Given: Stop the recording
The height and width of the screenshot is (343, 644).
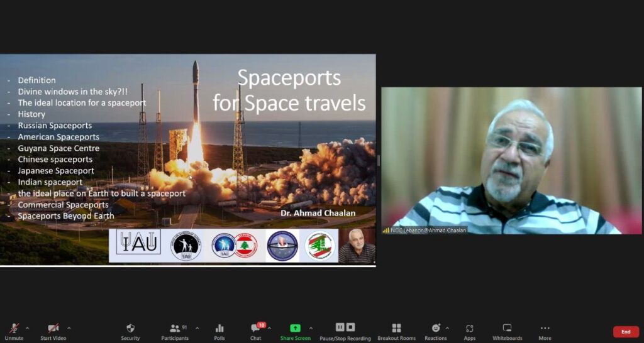Looking at the screenshot, I should (x=350, y=327).
